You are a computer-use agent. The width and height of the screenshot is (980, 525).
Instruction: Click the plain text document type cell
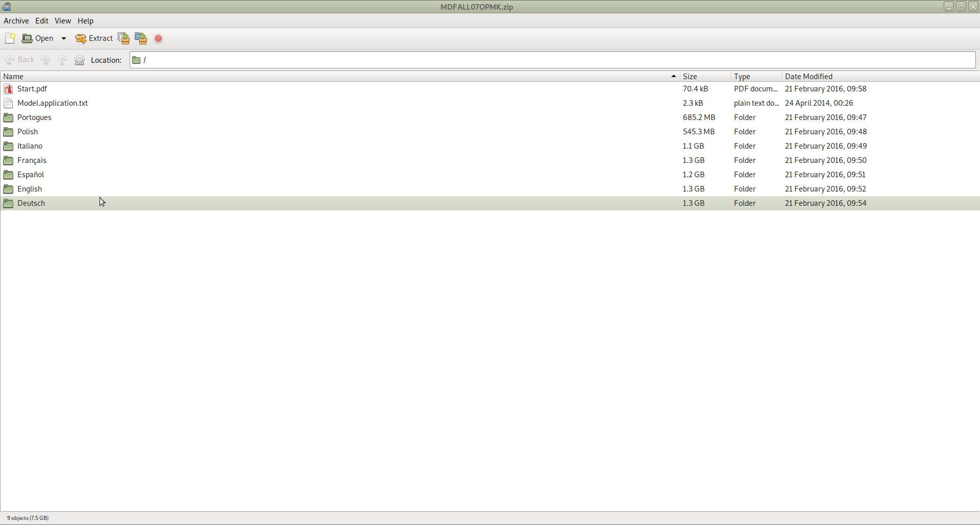tap(756, 103)
